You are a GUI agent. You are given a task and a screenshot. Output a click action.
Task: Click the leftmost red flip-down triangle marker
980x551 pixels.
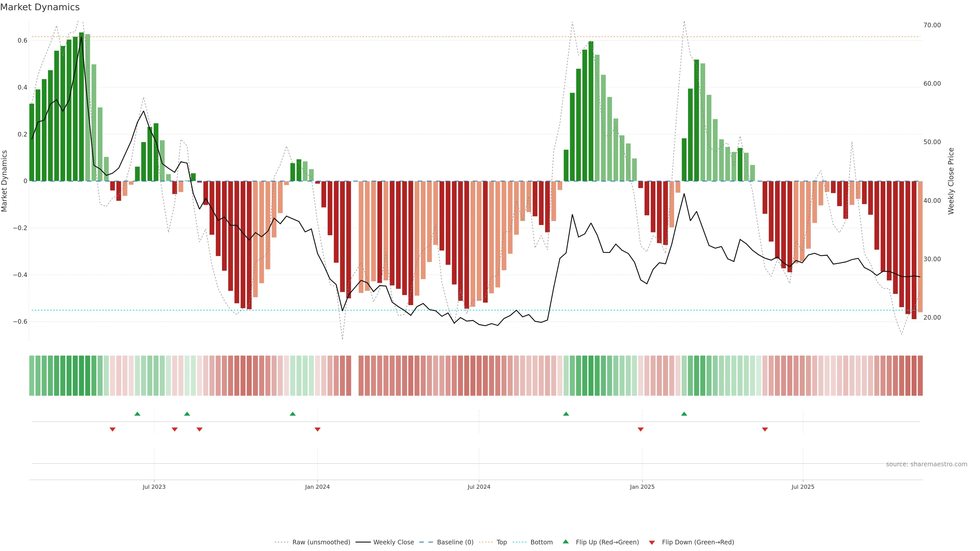pos(113,429)
